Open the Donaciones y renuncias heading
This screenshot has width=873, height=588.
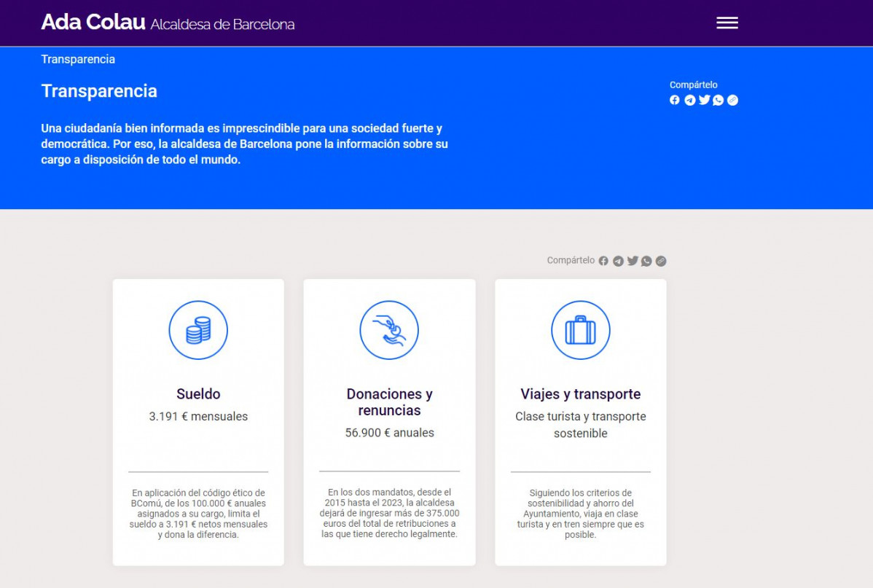(389, 402)
